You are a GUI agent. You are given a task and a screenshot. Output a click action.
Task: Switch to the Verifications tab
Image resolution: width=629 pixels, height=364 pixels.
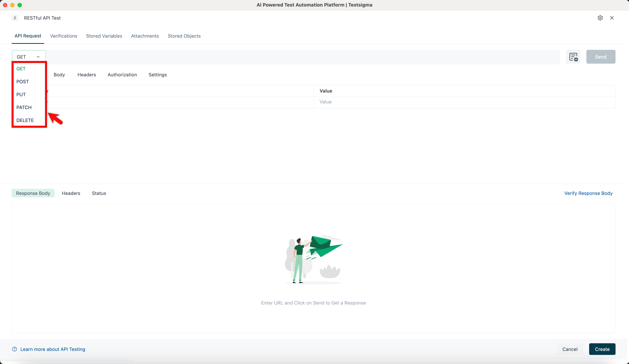point(64,36)
